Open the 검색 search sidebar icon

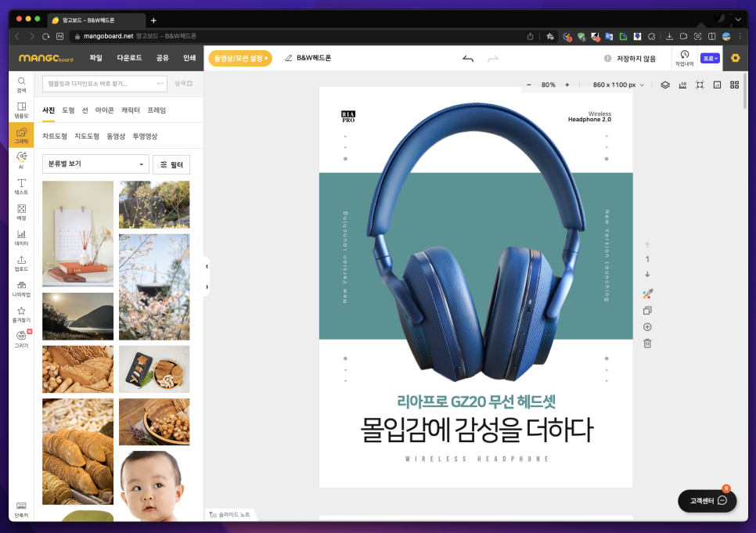click(21, 85)
